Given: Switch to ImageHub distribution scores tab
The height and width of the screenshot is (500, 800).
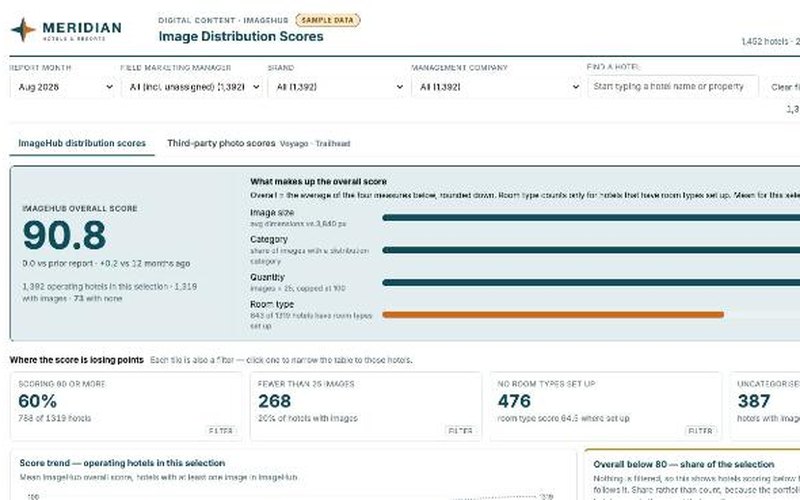Looking at the screenshot, I should pyautogui.click(x=82, y=143).
